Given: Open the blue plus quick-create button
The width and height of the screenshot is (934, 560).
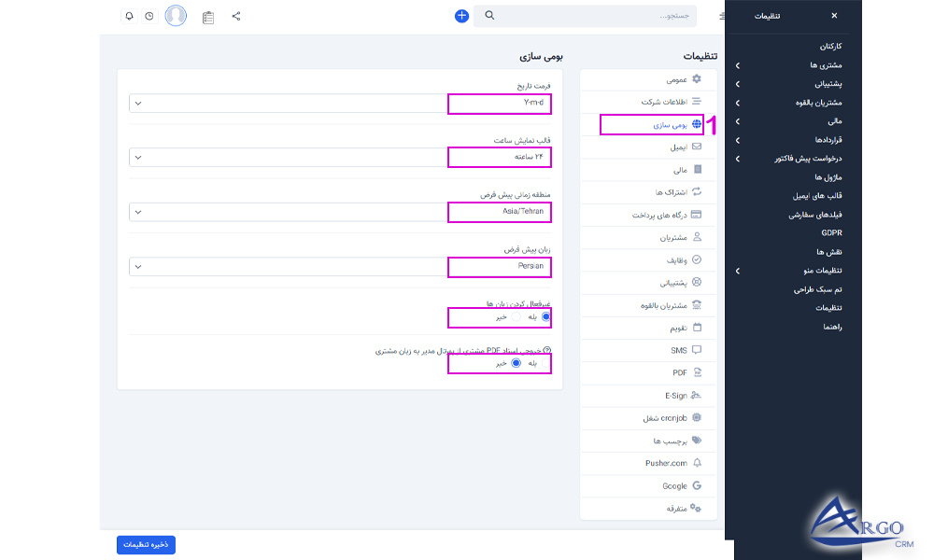Looking at the screenshot, I should [x=460, y=15].
